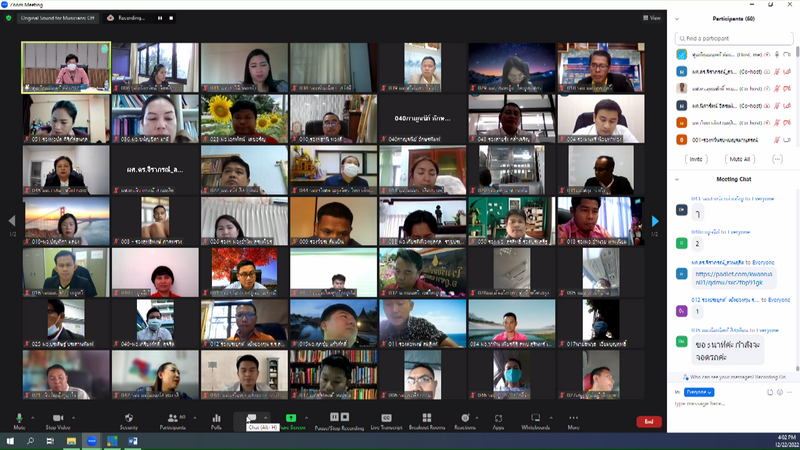Image resolution: width=800 pixels, height=450 pixels.
Task: Open the Security shield options
Action: tap(129, 421)
